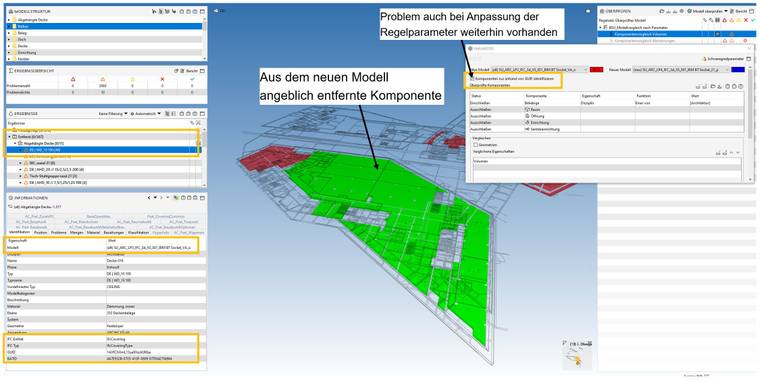Click the Einrichtung component icon in parameter table
The height and width of the screenshot is (380, 760).
(527, 123)
